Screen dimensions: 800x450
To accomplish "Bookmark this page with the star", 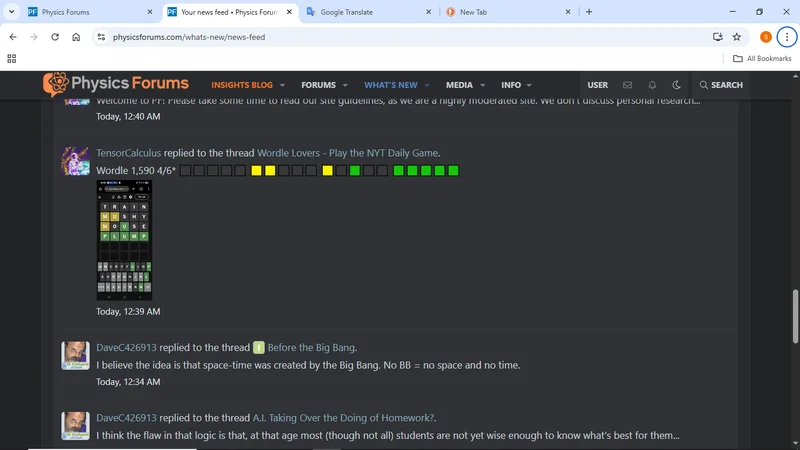I will click(737, 37).
